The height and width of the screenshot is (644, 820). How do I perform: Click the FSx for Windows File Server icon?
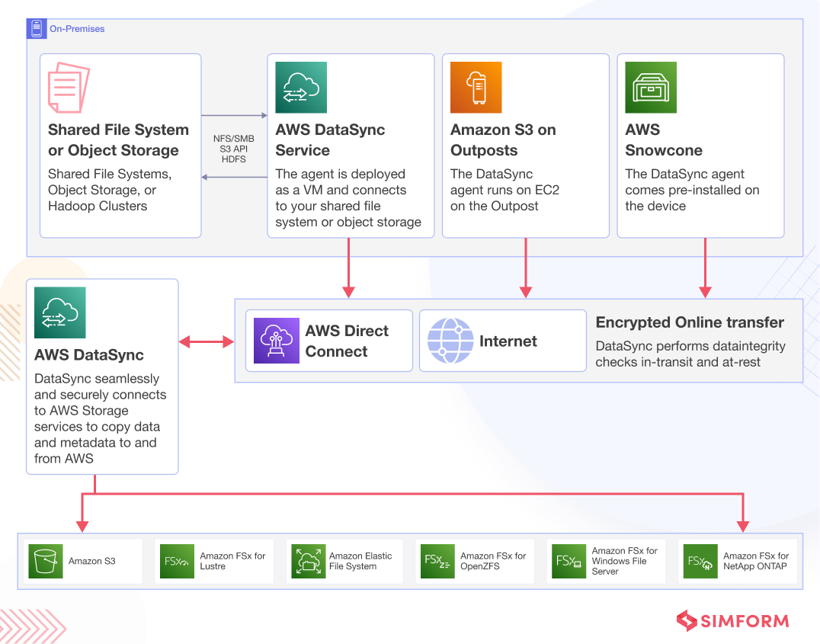click(x=569, y=562)
